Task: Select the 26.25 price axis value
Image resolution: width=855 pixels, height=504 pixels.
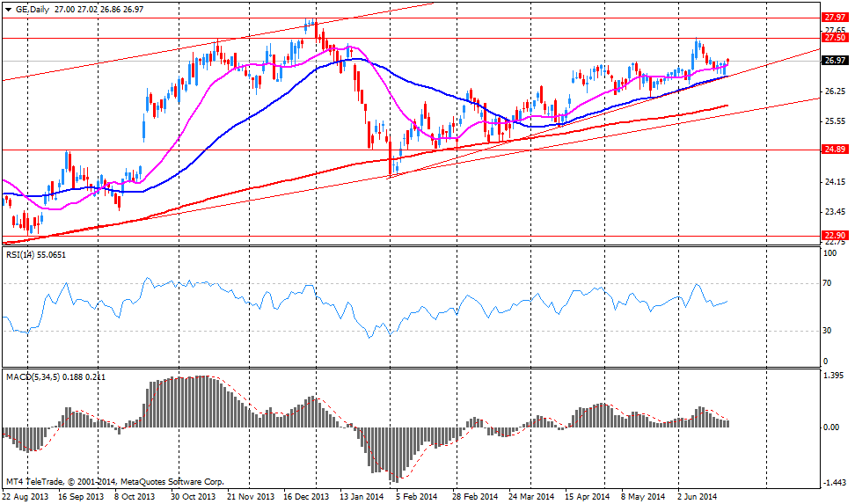Action: (x=832, y=91)
